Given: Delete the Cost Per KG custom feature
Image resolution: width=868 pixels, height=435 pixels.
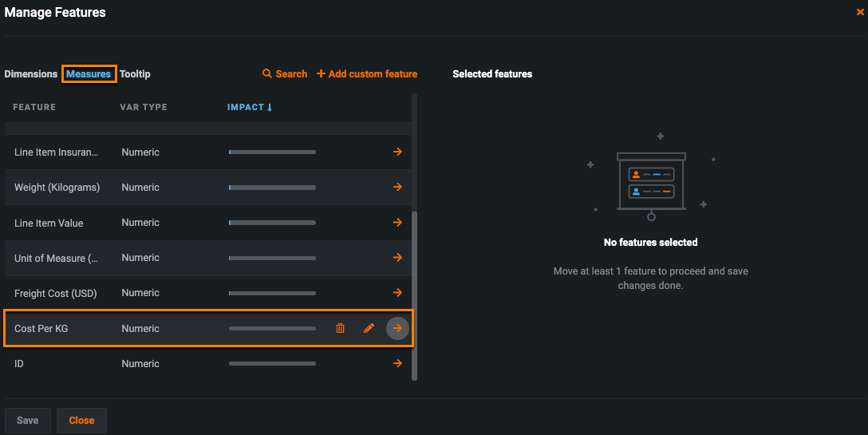Looking at the screenshot, I should 340,328.
